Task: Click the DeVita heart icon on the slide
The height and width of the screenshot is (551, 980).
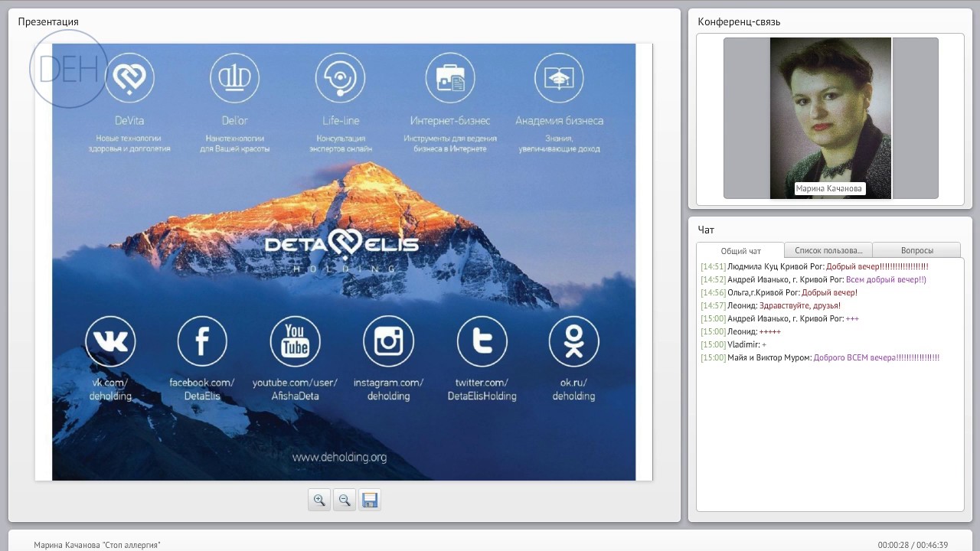Action: 129,77
